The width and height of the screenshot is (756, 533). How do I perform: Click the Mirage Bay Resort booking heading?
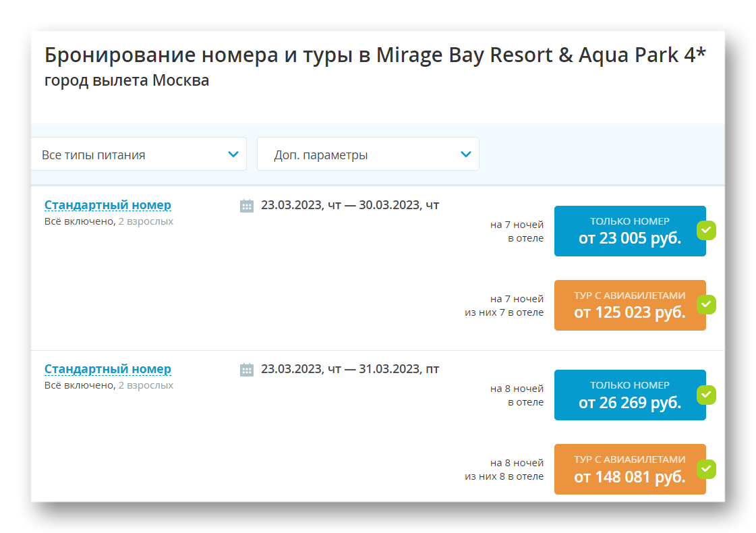point(375,55)
